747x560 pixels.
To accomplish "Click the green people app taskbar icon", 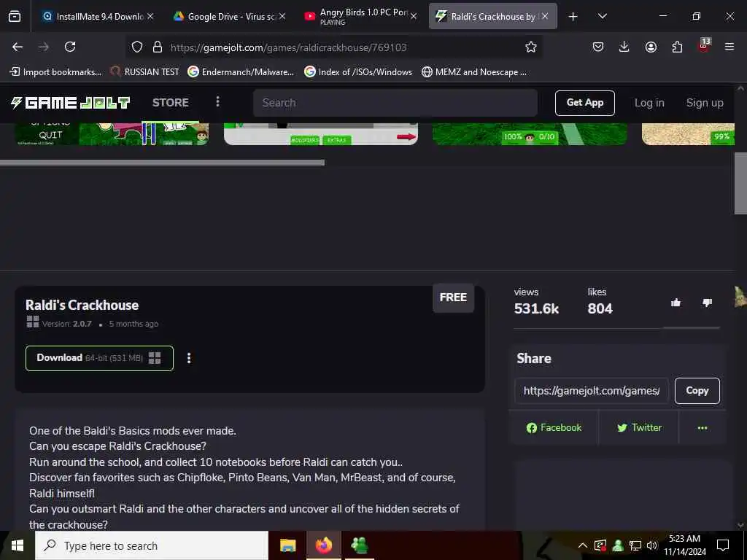I will (359, 545).
